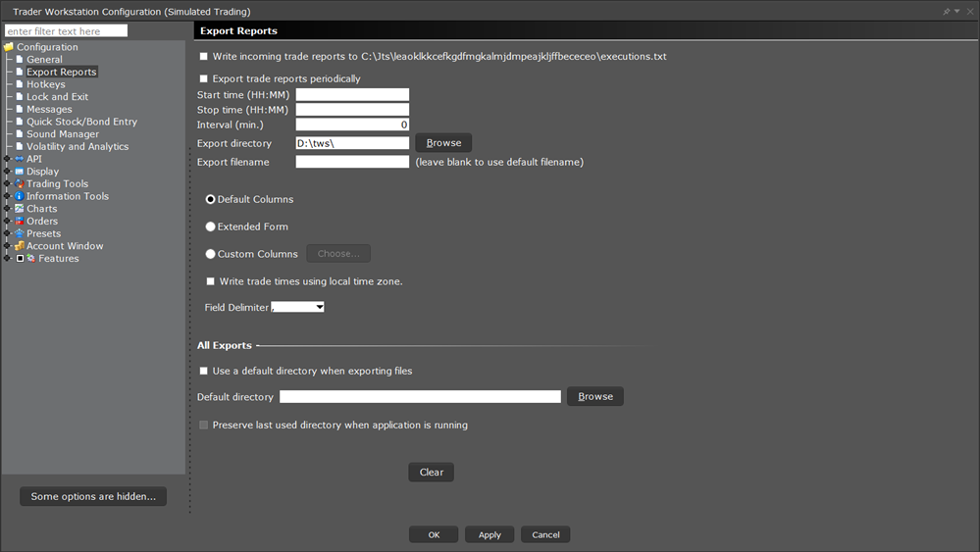
Task: Click the Clear button
Action: [x=432, y=472]
